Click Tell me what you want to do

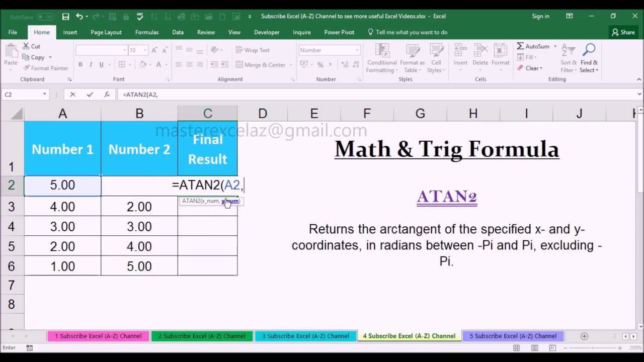click(408, 32)
